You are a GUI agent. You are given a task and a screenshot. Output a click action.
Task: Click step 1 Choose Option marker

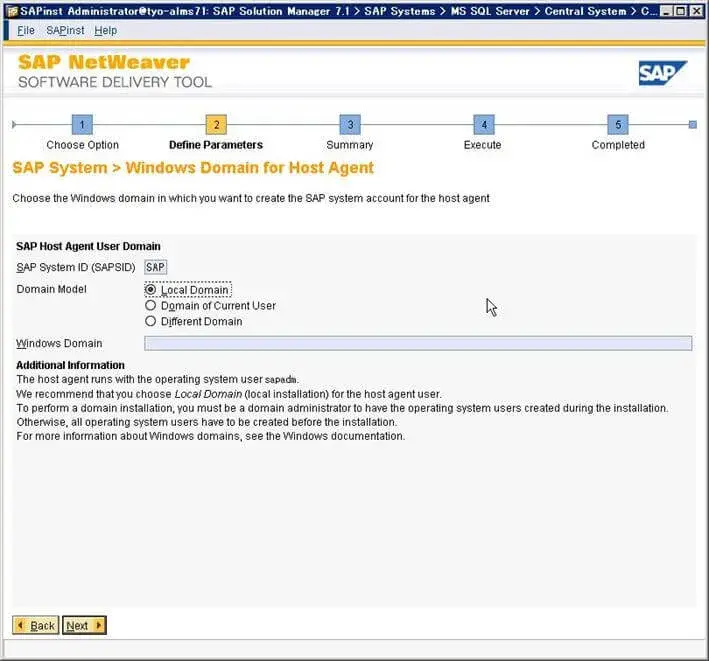point(82,124)
